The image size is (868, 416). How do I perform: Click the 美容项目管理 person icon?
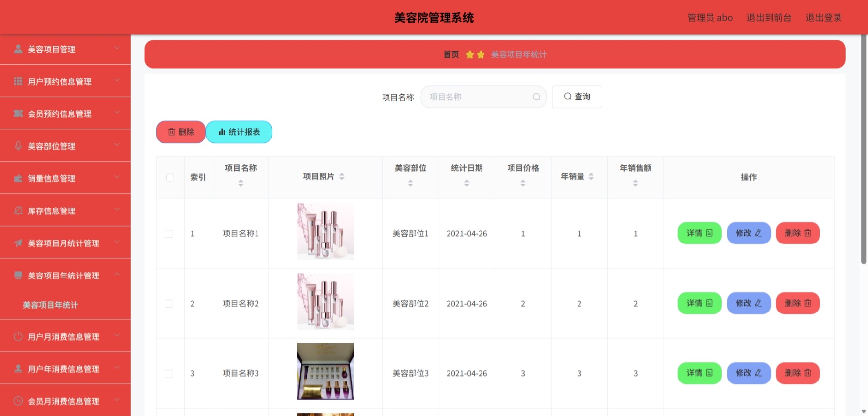[x=18, y=49]
